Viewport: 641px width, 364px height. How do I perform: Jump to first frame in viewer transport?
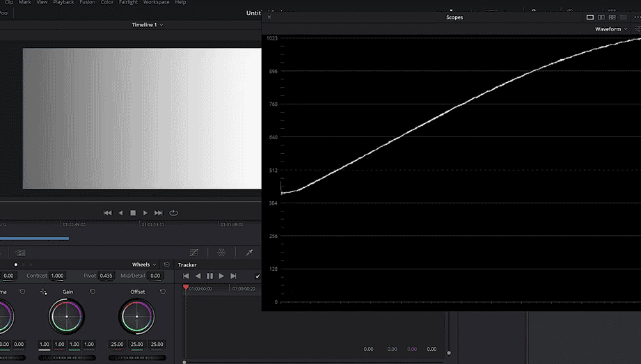pos(107,213)
